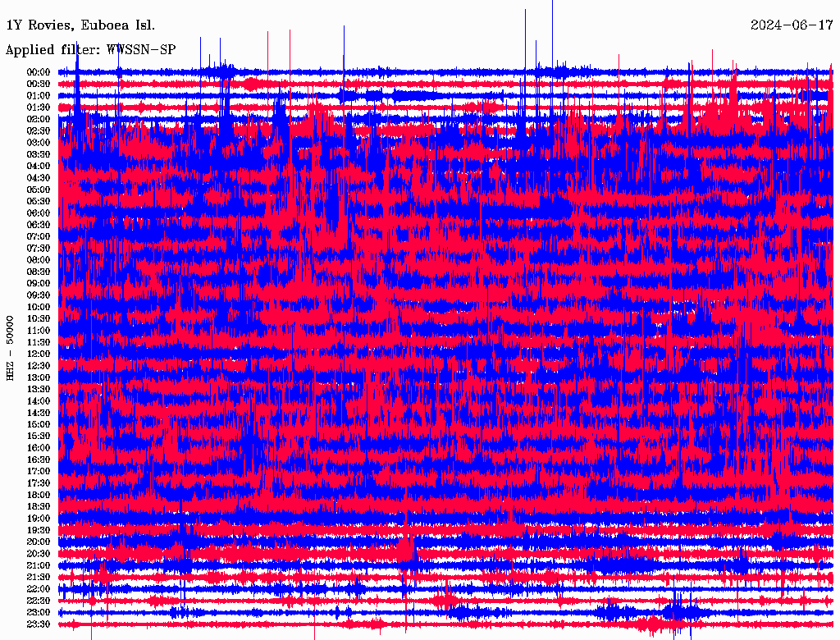Select the 20:00 time label
The height and width of the screenshot is (640, 840).
pos(39,542)
